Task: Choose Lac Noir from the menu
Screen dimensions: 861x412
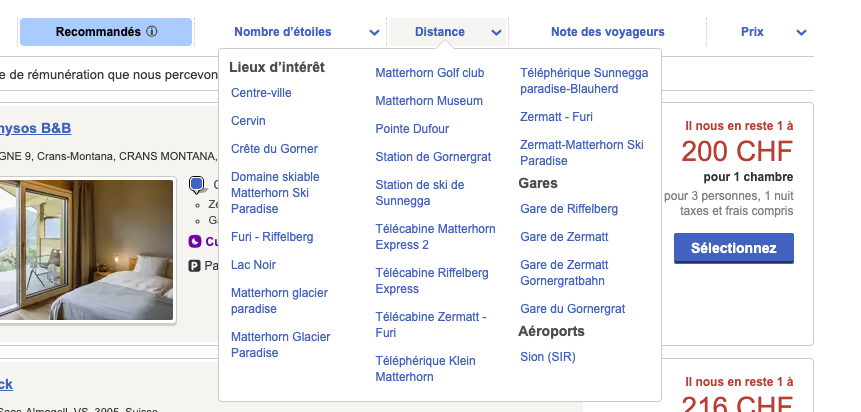Action: tap(253, 265)
